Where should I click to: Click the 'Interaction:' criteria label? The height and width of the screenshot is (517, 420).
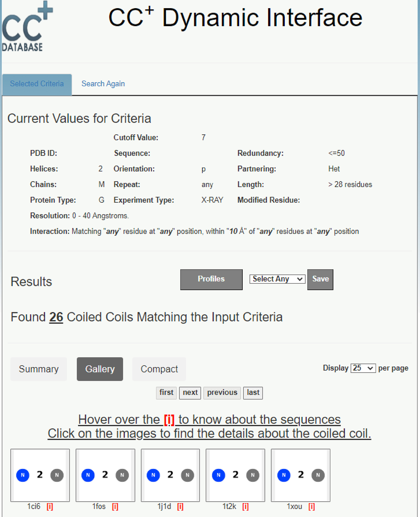point(50,232)
